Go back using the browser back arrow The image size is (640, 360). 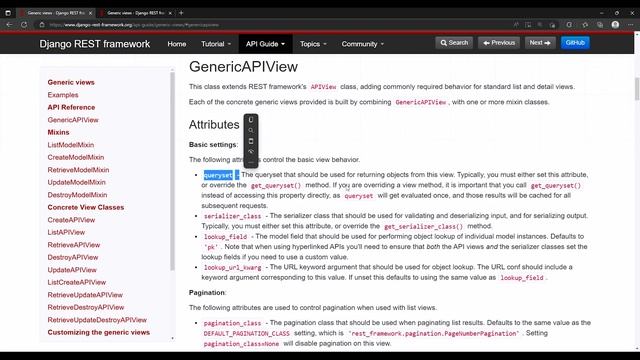tap(9, 25)
